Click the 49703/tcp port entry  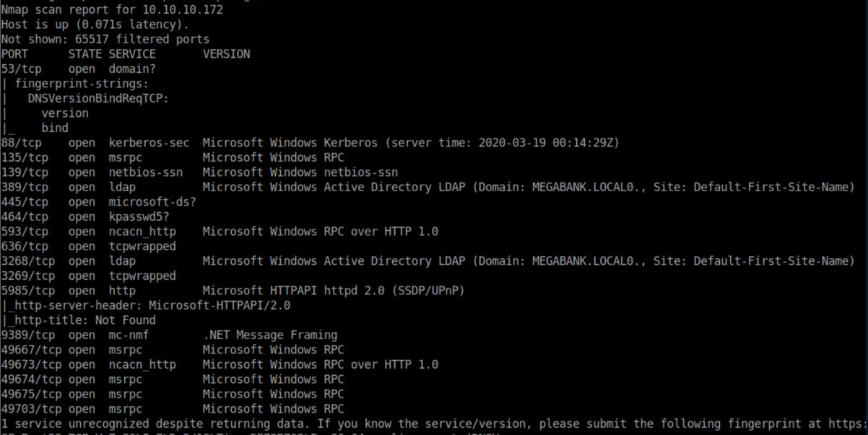click(x=31, y=409)
